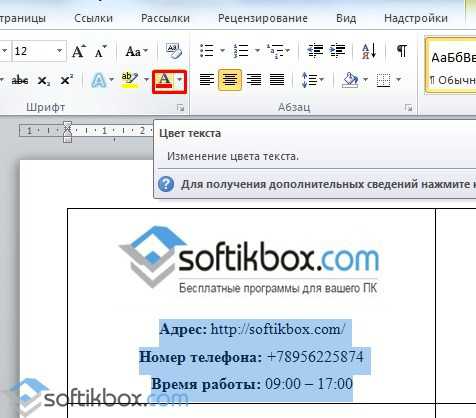
Task: Click the Superscript icon
Action: 67,80
